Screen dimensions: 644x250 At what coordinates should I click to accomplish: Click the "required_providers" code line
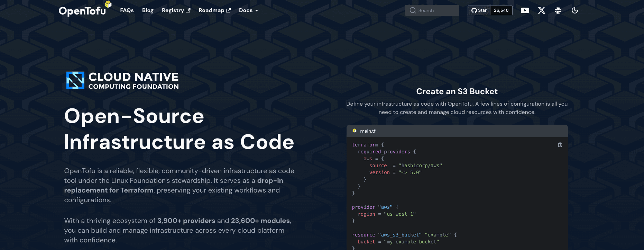tap(387, 152)
